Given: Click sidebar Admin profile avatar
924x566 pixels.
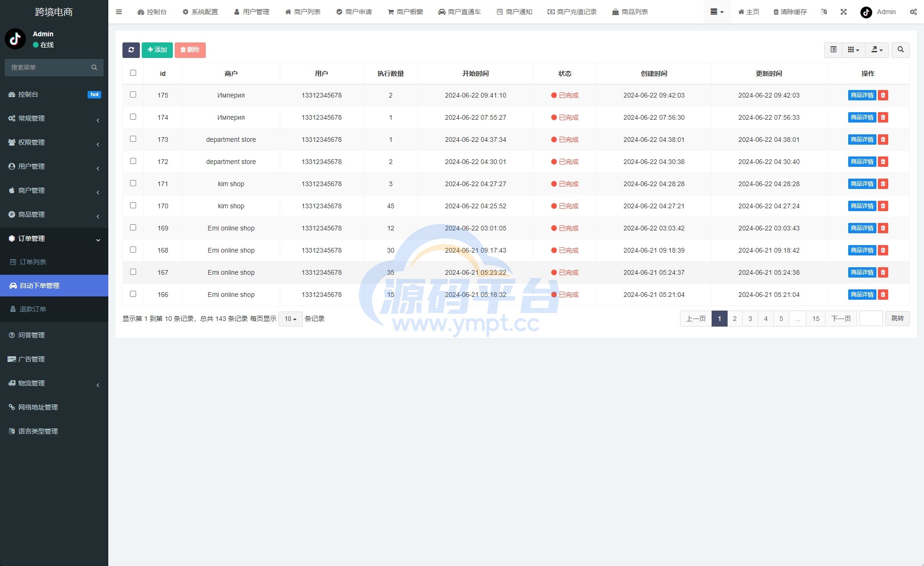Looking at the screenshot, I should click(15, 39).
